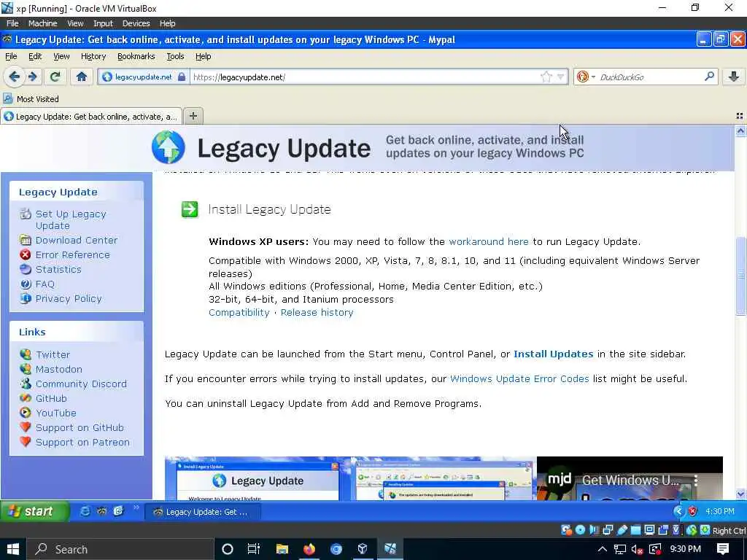The width and height of the screenshot is (747, 560).
Task: Bookmark this page with the star icon
Action: [546, 77]
